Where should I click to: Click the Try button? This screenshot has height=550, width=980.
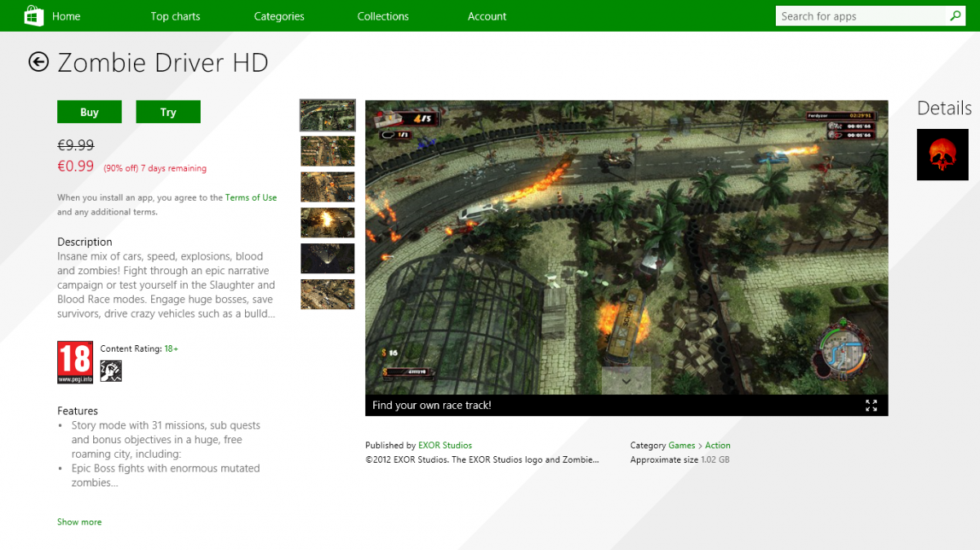(x=168, y=112)
